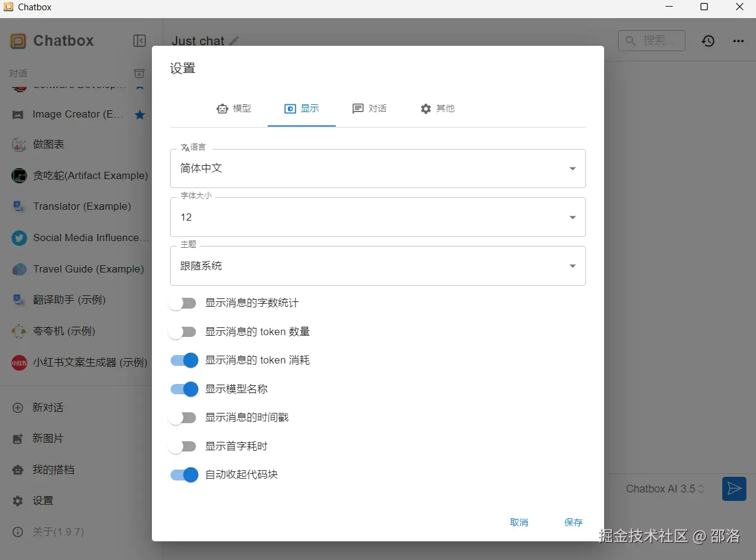This screenshot has width=756, height=560.
Task: Open the 字体大小 dropdown showing 12
Action: pos(378,218)
